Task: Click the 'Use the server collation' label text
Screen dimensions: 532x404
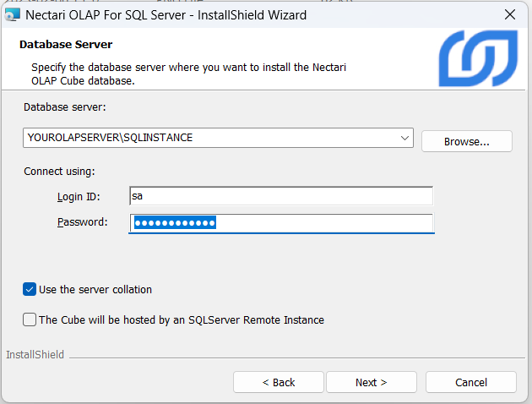Action: click(x=95, y=289)
